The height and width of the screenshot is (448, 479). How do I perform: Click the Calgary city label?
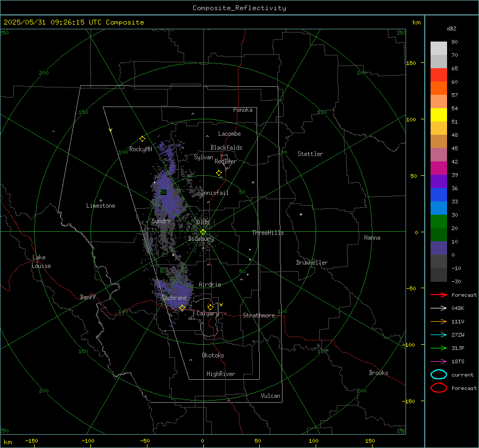208,313
